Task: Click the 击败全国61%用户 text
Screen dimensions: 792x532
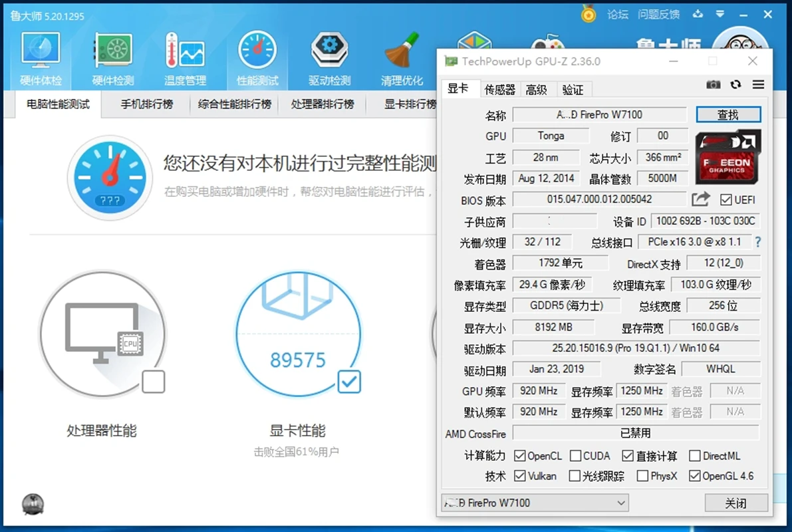Action: [x=297, y=452]
